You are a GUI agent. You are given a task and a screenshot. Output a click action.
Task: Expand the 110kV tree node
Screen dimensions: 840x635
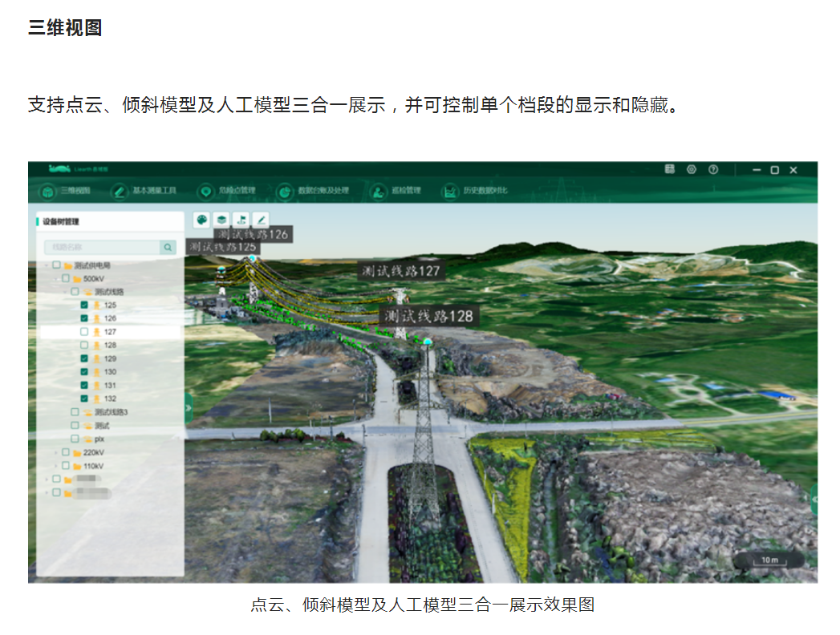[x=55, y=466]
